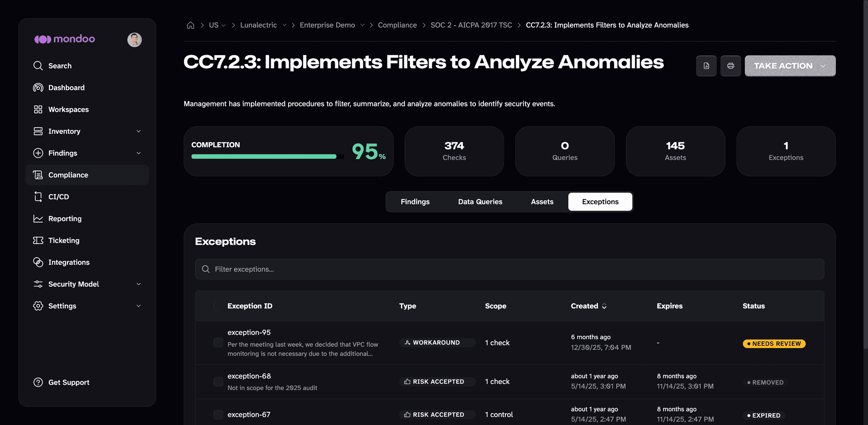Click the Workaround type icon for exception-95
This screenshot has height=425, width=868.
[407, 342]
